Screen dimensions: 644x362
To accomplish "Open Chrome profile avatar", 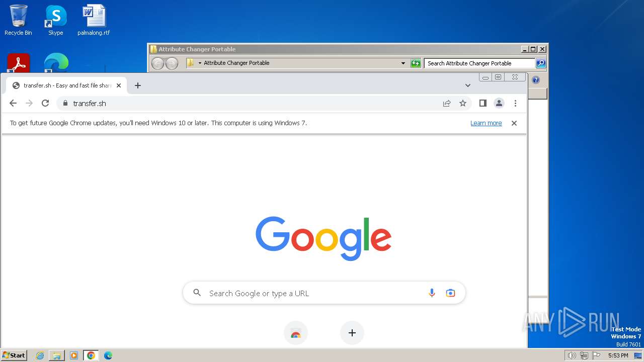I will pos(499,103).
